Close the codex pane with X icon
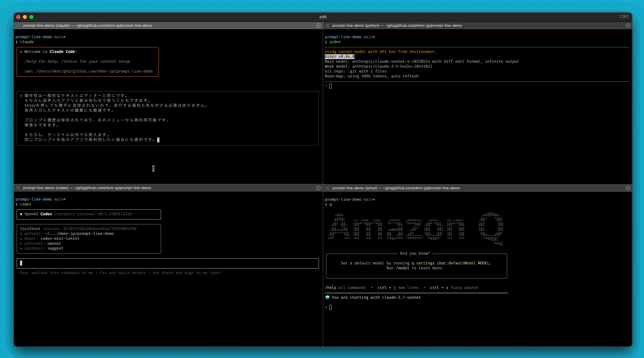The image size is (644, 358). click(18, 188)
